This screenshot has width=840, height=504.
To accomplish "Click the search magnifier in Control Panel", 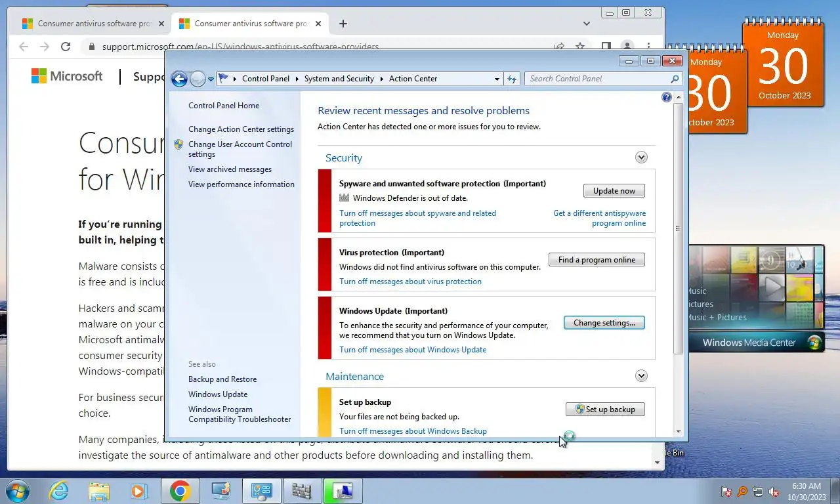I will tap(675, 79).
